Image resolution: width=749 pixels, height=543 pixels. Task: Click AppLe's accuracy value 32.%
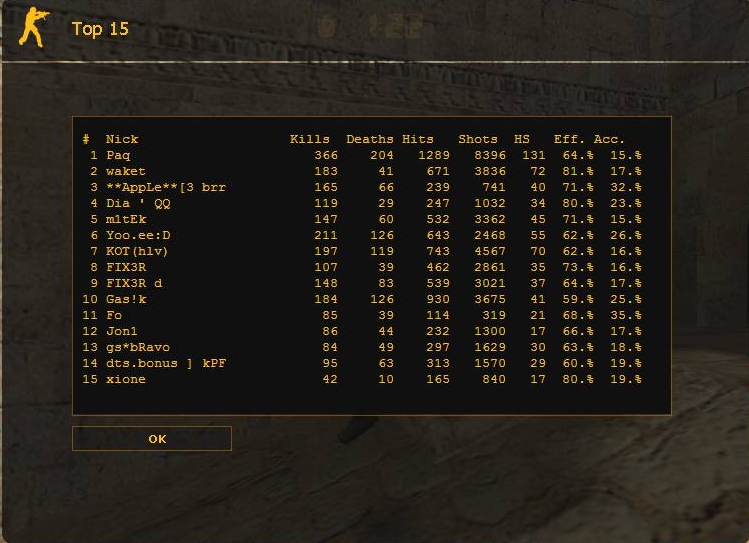pos(626,187)
